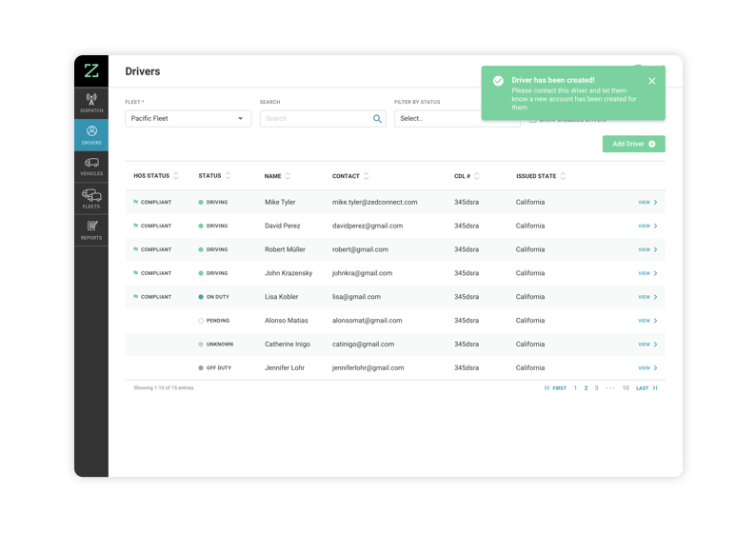Expand the Pacific Fleet dropdown
This screenshot has width=756, height=533.
point(188,119)
